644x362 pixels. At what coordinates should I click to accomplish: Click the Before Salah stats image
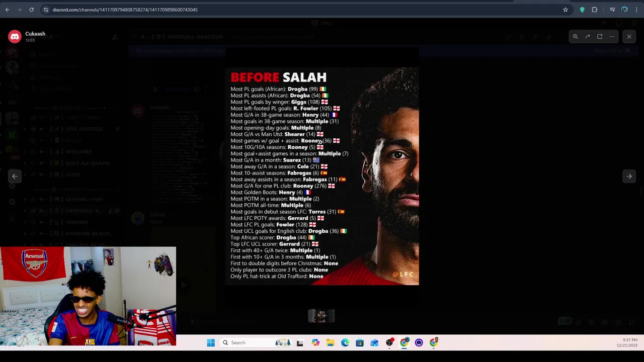pos(322,176)
